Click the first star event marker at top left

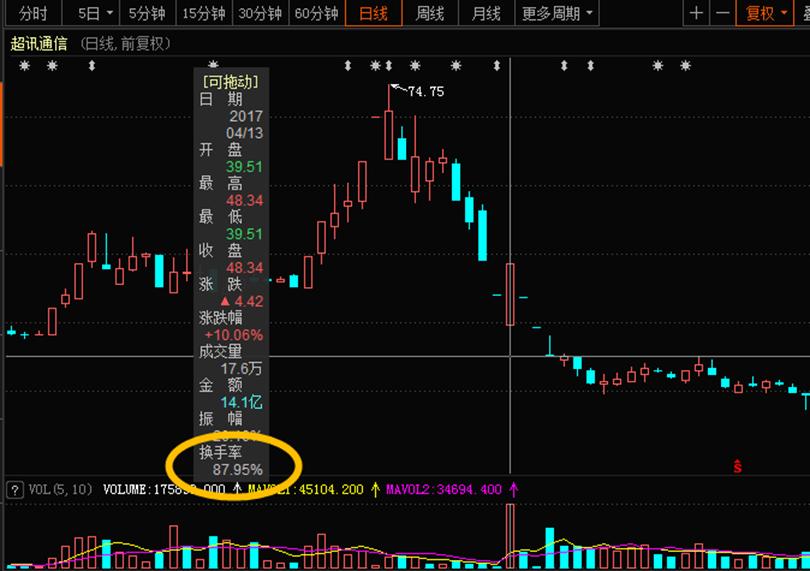[x=24, y=66]
